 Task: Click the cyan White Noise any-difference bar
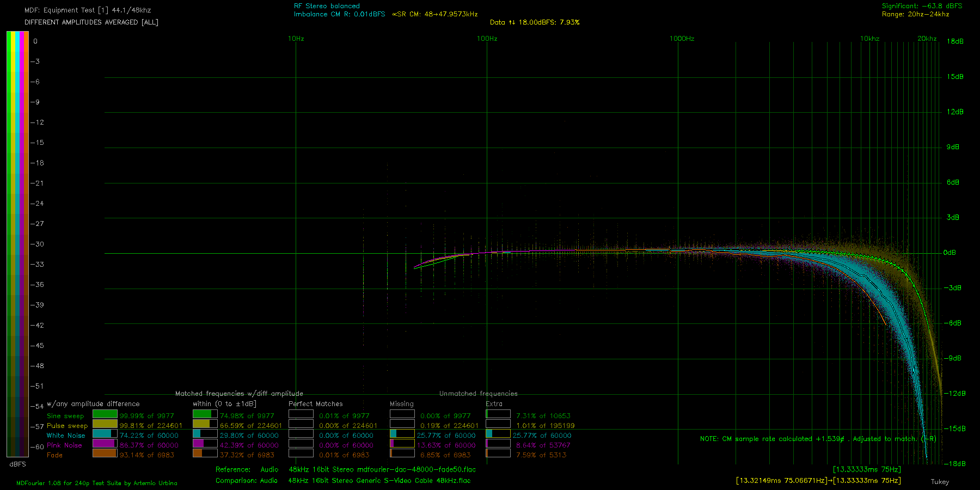pos(105,434)
